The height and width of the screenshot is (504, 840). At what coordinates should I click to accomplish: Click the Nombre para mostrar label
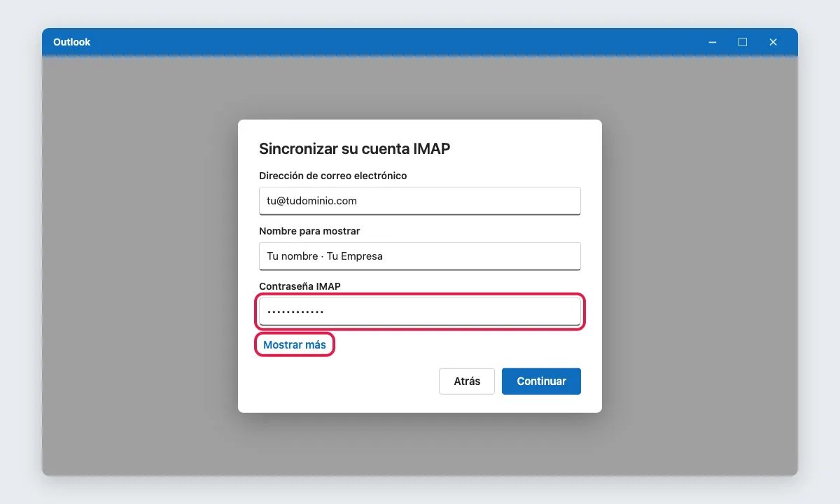coord(309,231)
